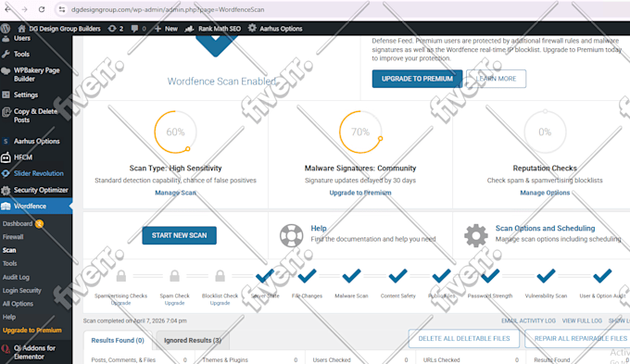This screenshot has width=630, height=364.
Task: Open Aarhus Options in admin bar
Action: (275, 29)
